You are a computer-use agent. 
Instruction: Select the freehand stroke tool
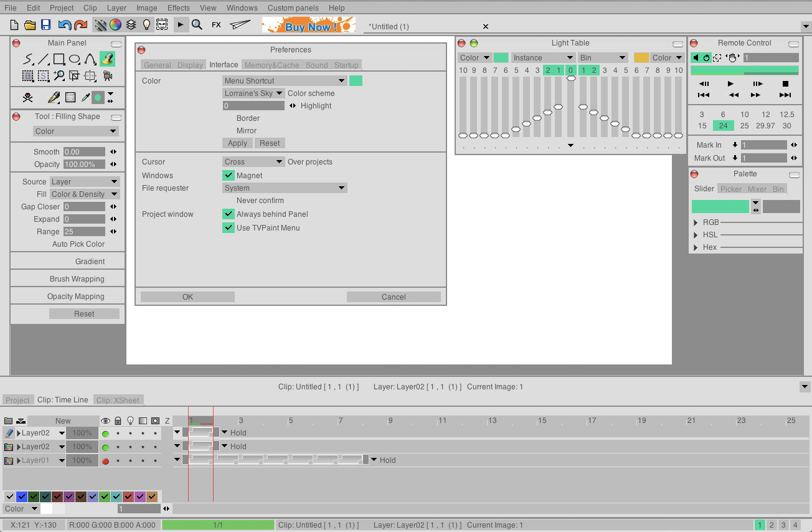[x=28, y=59]
